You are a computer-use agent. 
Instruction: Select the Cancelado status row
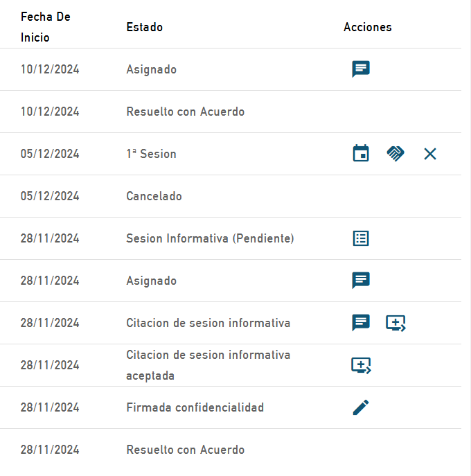pyautogui.click(x=154, y=196)
